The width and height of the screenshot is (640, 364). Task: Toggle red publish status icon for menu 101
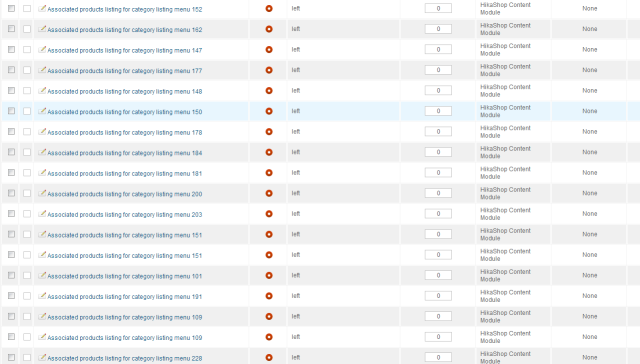click(269, 275)
